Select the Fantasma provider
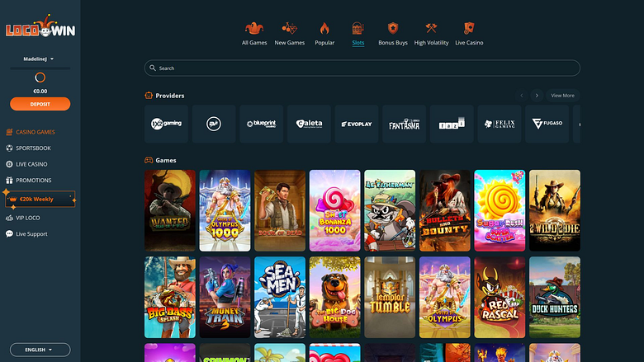This screenshot has height=362, width=644. pos(404,124)
